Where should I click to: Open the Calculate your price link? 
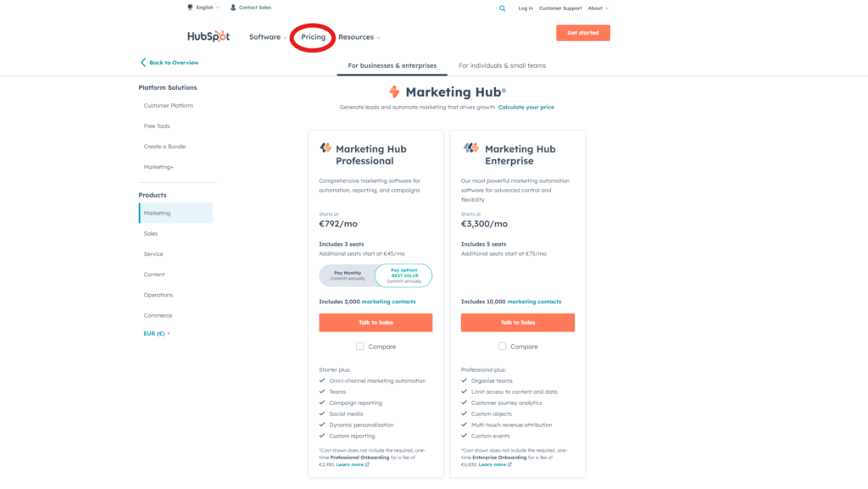point(526,108)
